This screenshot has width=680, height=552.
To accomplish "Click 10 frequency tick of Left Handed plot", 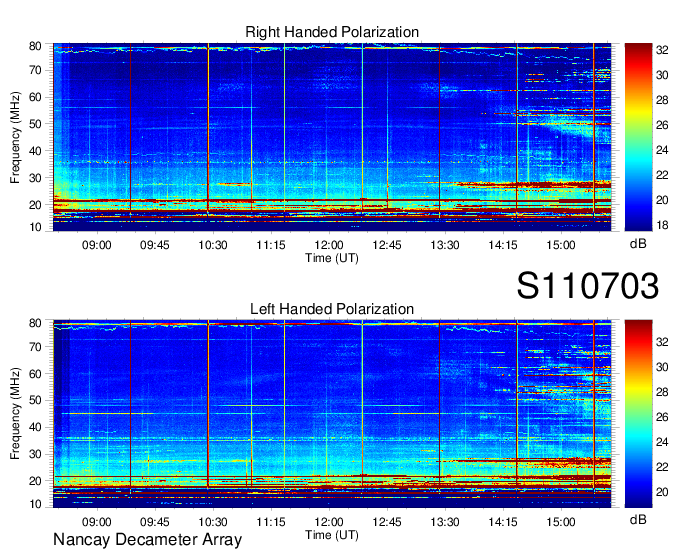I will (35, 504).
